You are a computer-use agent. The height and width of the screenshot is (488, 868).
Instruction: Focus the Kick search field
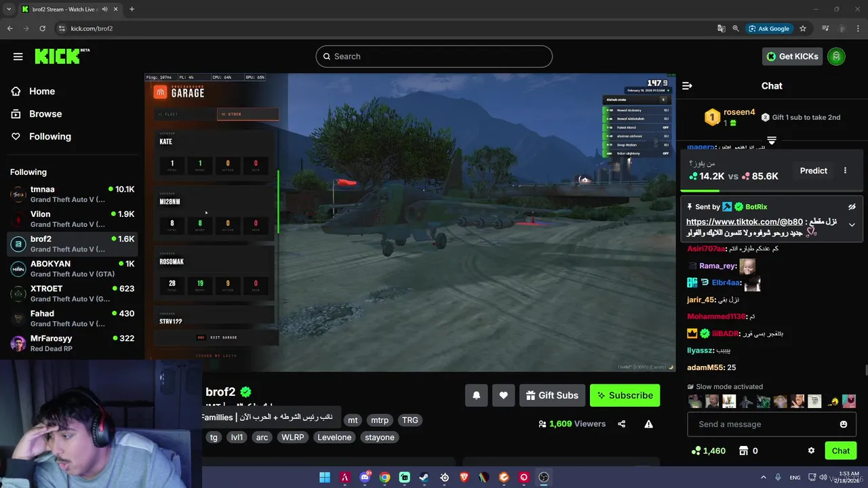(434, 56)
